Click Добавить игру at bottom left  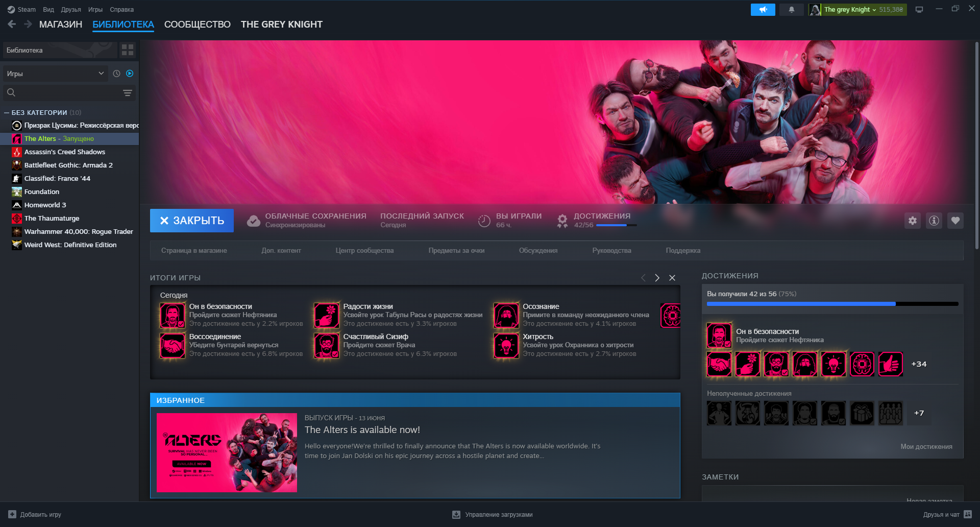pos(35,515)
